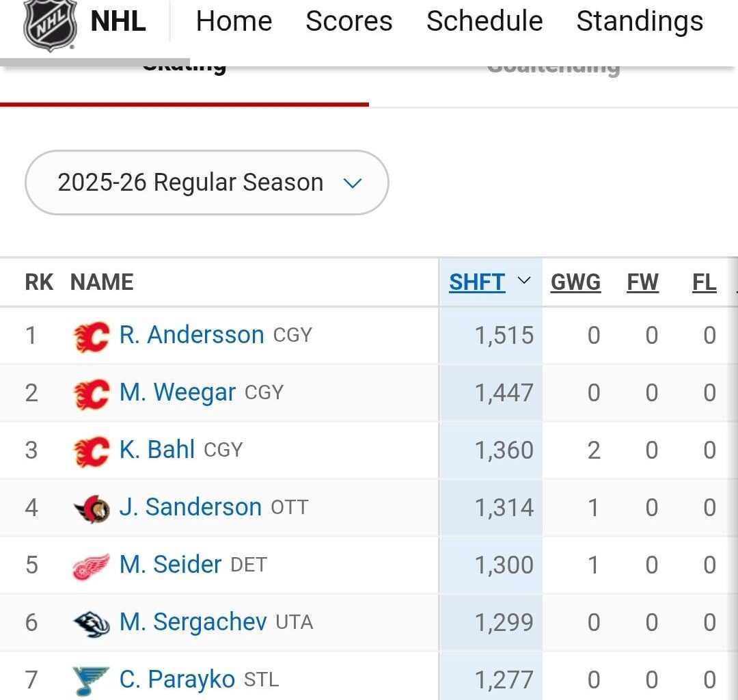The width and height of the screenshot is (738, 700).
Task: Open the Standings menu item
Action: click(x=640, y=21)
